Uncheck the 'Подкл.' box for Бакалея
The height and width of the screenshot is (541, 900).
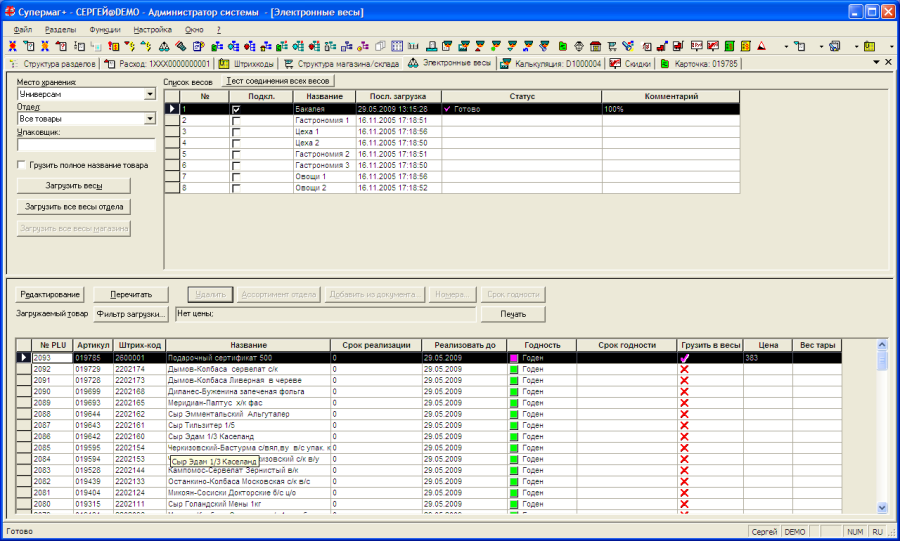tap(236, 108)
